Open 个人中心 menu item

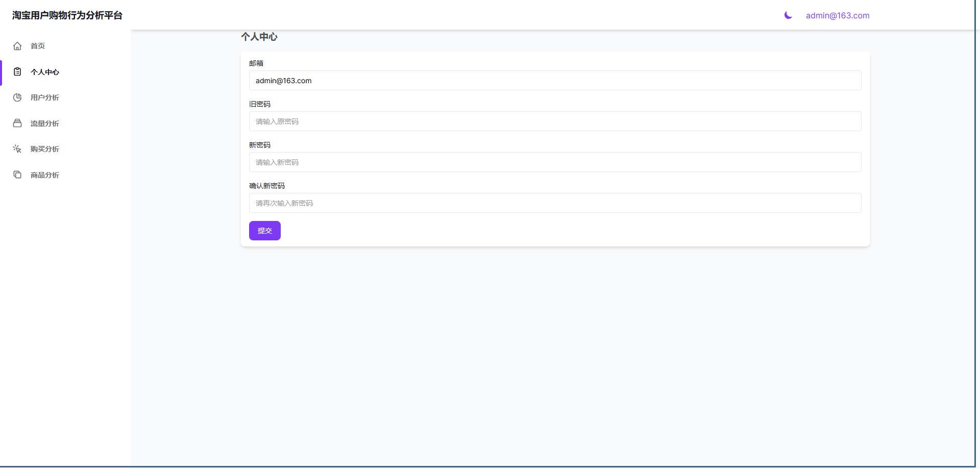tap(45, 72)
